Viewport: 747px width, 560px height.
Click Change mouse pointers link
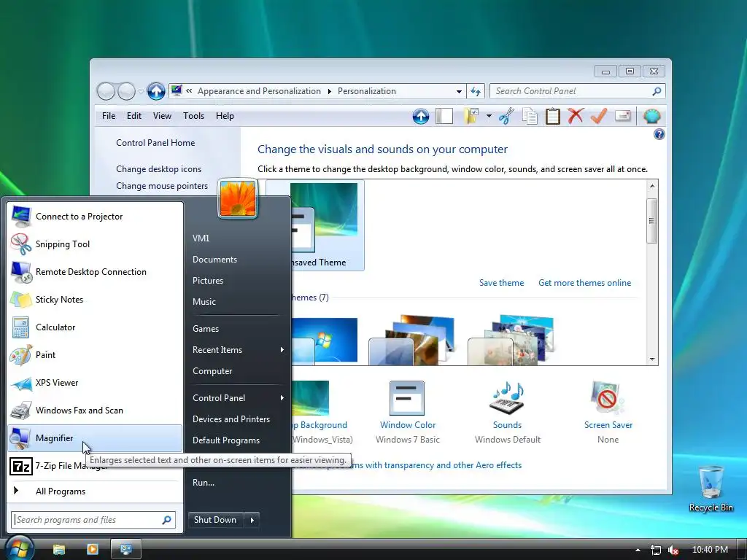tap(162, 186)
